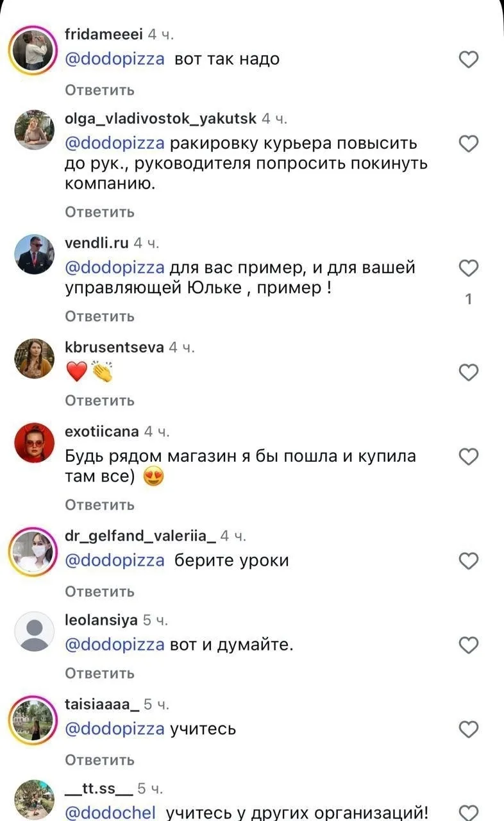Like dr_gelfand_valeriia_'s comment
This screenshot has width=504, height=821.
click(469, 561)
